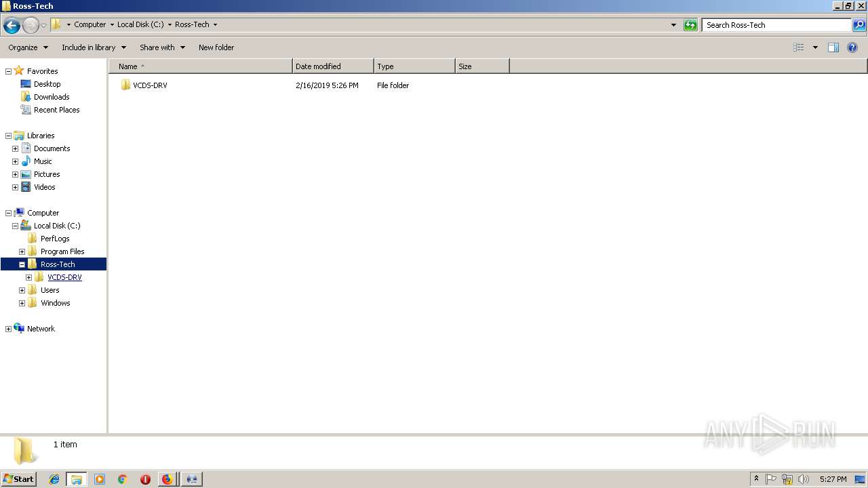The width and height of the screenshot is (868, 488).
Task: Open the Organize menu
Action: coord(28,47)
